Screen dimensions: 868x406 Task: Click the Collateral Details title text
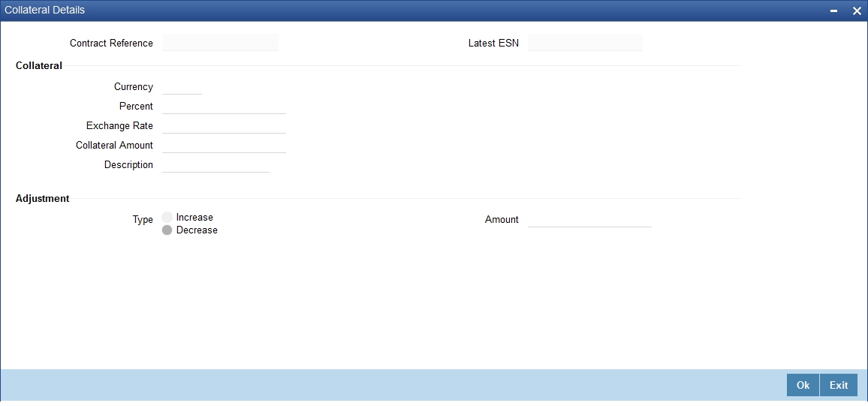[45, 10]
